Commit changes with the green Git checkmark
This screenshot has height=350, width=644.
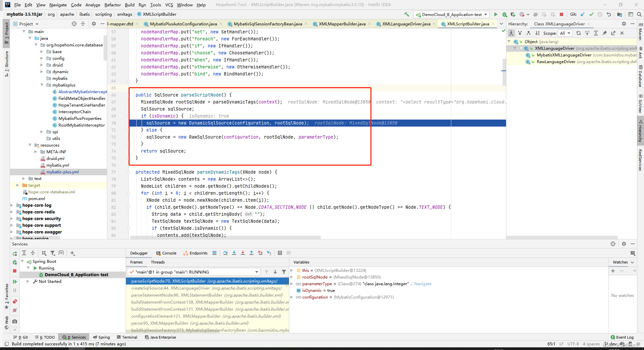point(591,14)
